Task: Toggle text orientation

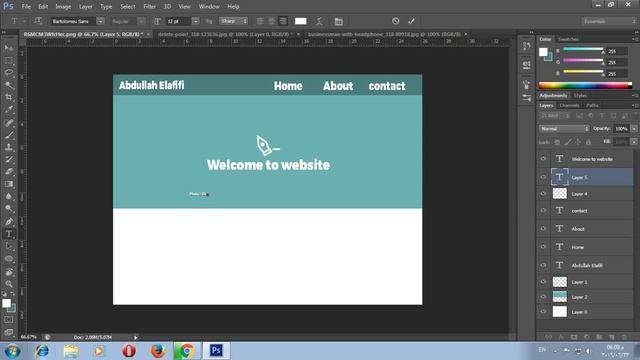Action: [x=38, y=21]
